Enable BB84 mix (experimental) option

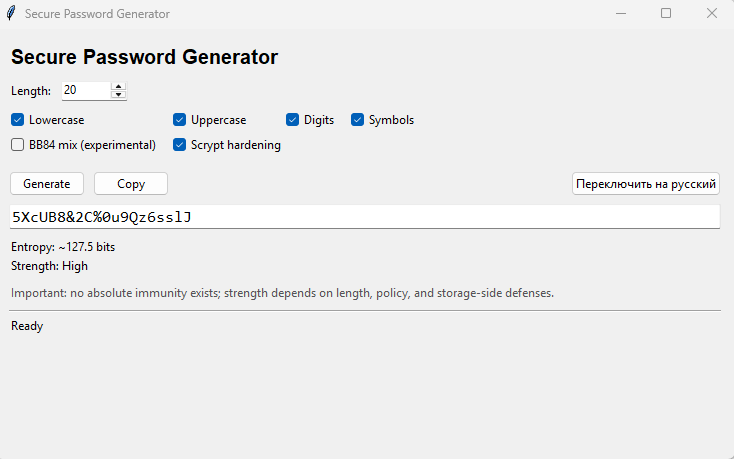pyautogui.click(x=17, y=145)
